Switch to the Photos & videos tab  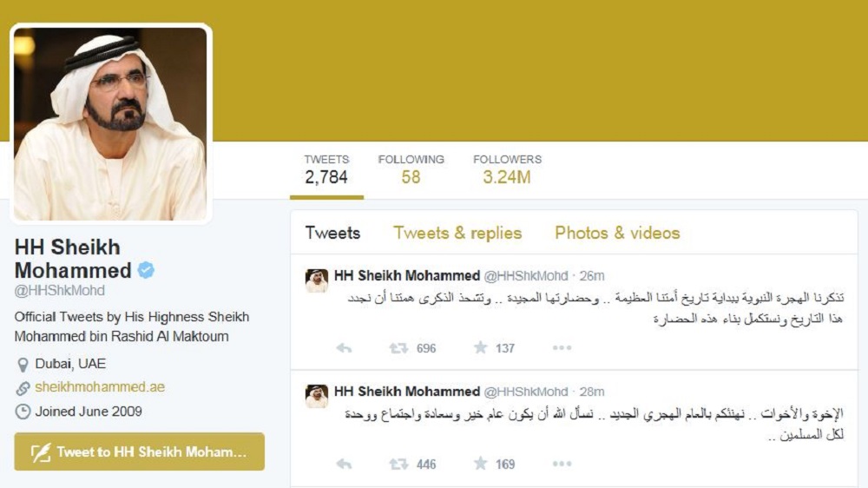tap(617, 233)
